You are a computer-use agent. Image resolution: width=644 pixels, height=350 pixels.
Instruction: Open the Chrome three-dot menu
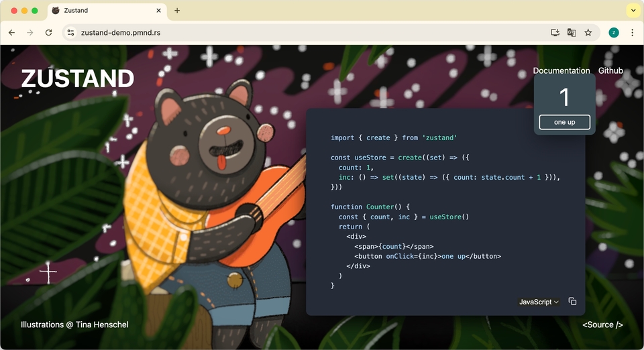pyautogui.click(x=632, y=32)
